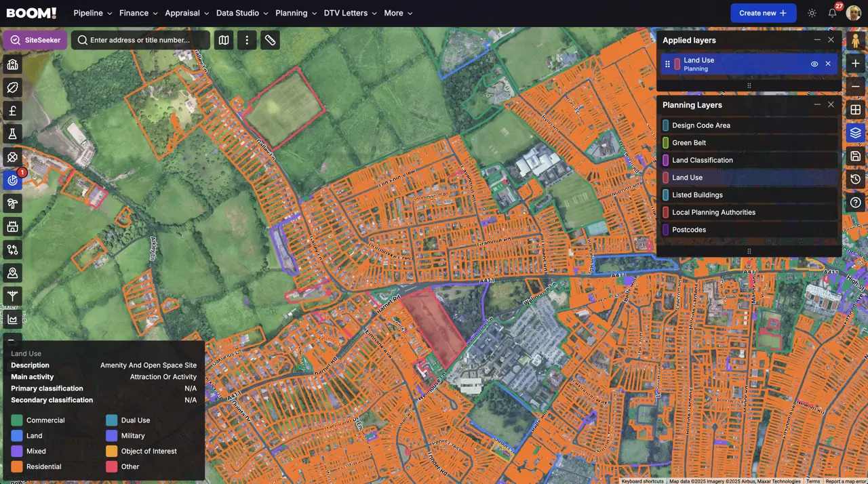
Task: Open the Data Studio dropdown menu
Action: point(242,13)
